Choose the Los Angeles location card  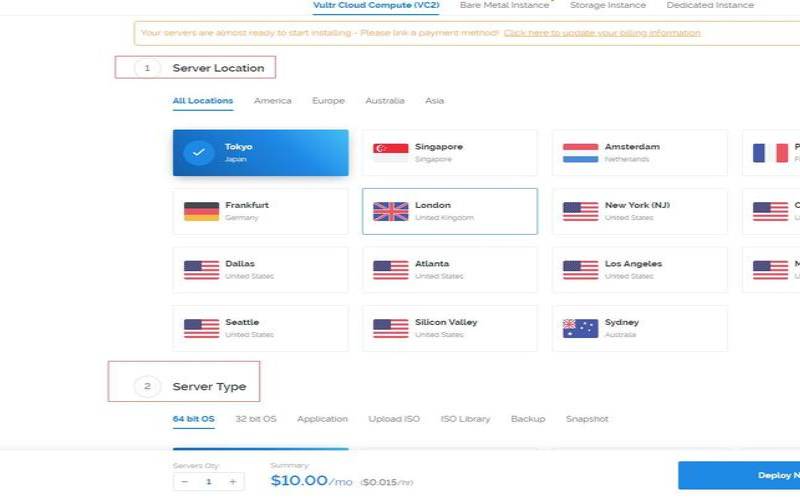point(640,270)
